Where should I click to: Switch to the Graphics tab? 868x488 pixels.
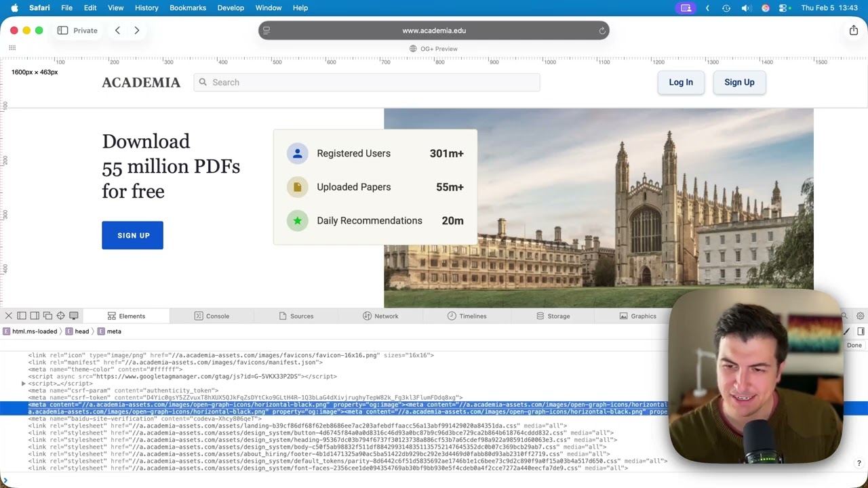[x=637, y=316]
